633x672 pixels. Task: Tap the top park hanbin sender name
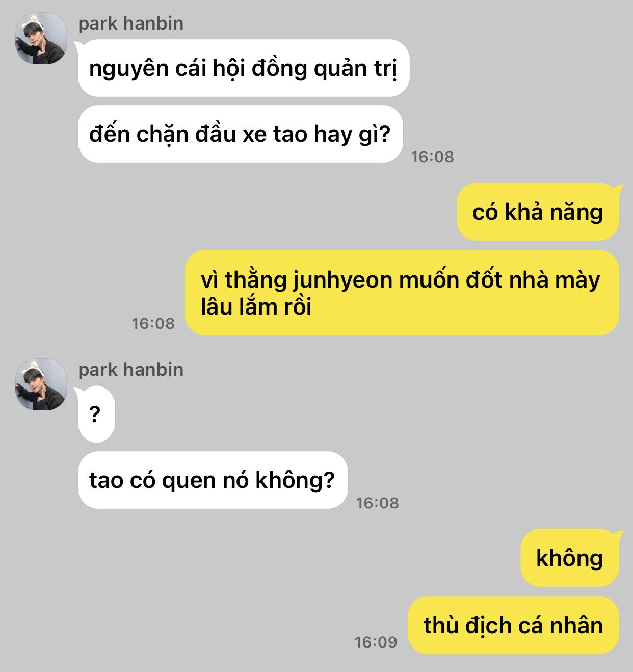point(131,23)
